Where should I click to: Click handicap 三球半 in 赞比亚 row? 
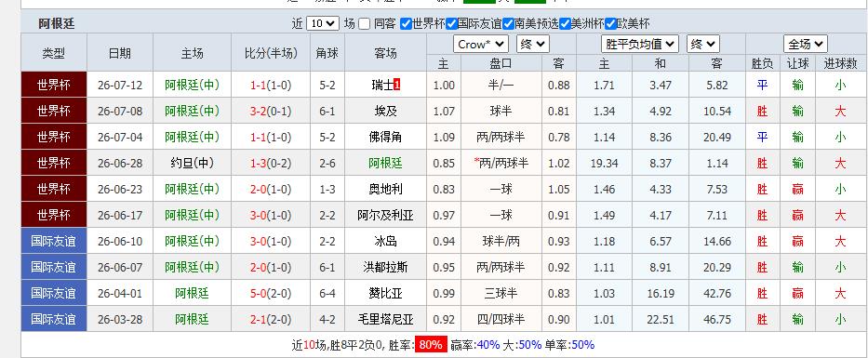pyautogui.click(x=501, y=293)
